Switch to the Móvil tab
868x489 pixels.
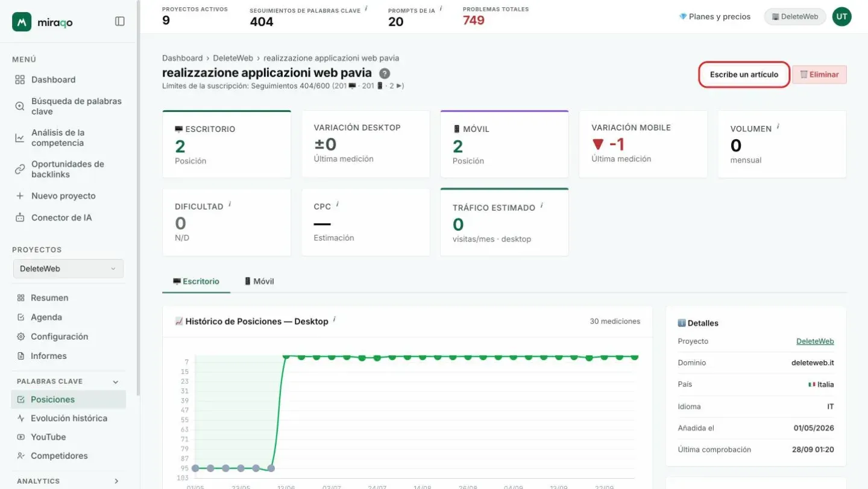point(259,281)
